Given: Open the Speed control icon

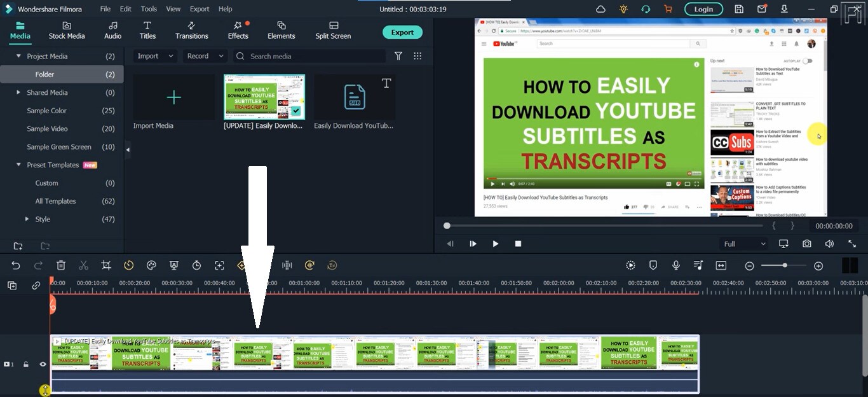Looking at the screenshot, I should [129, 265].
